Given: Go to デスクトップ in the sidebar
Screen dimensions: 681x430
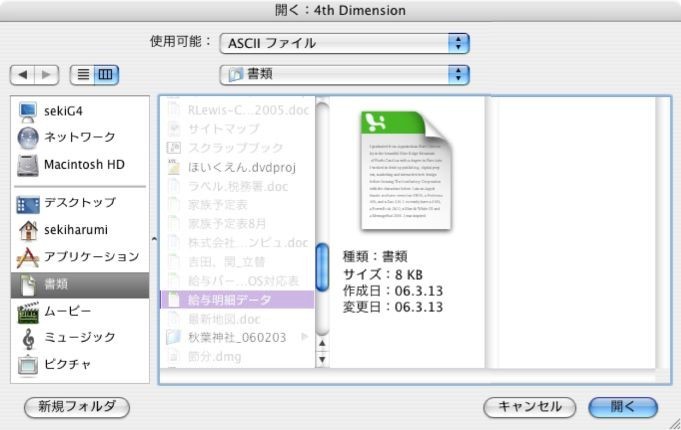Looking at the screenshot, I should (x=28, y=203).
